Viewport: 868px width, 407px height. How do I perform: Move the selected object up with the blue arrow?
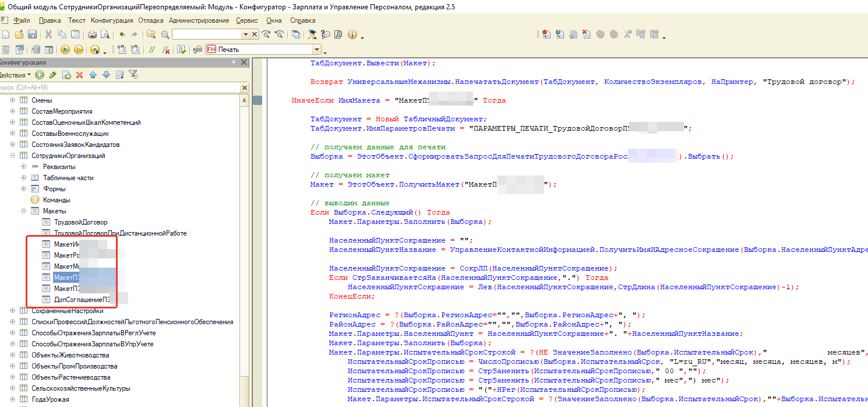point(93,75)
